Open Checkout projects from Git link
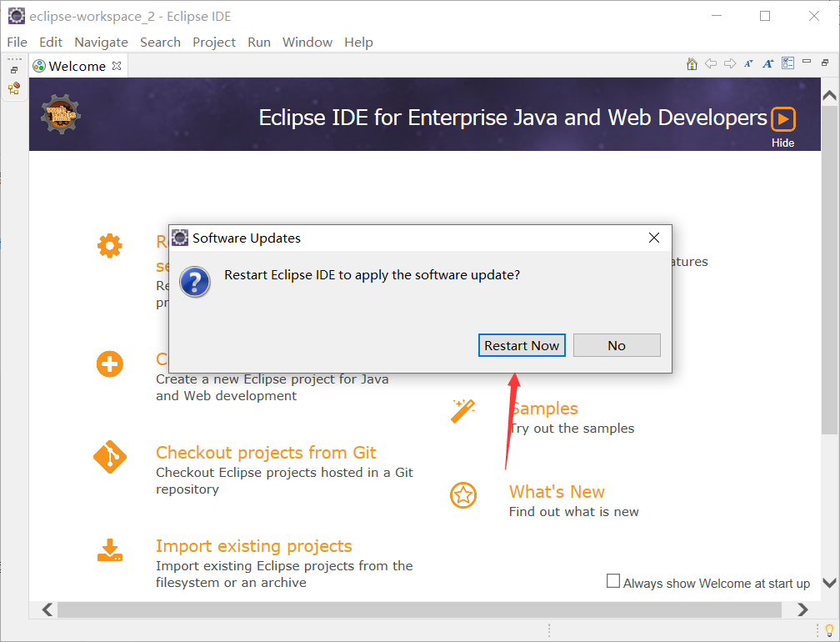This screenshot has height=642, width=840. pyautogui.click(x=266, y=452)
